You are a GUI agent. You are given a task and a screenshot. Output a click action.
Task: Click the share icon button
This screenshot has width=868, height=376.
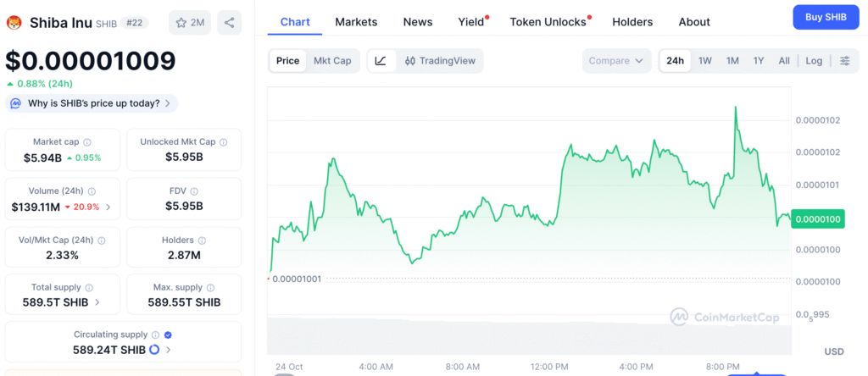click(229, 23)
